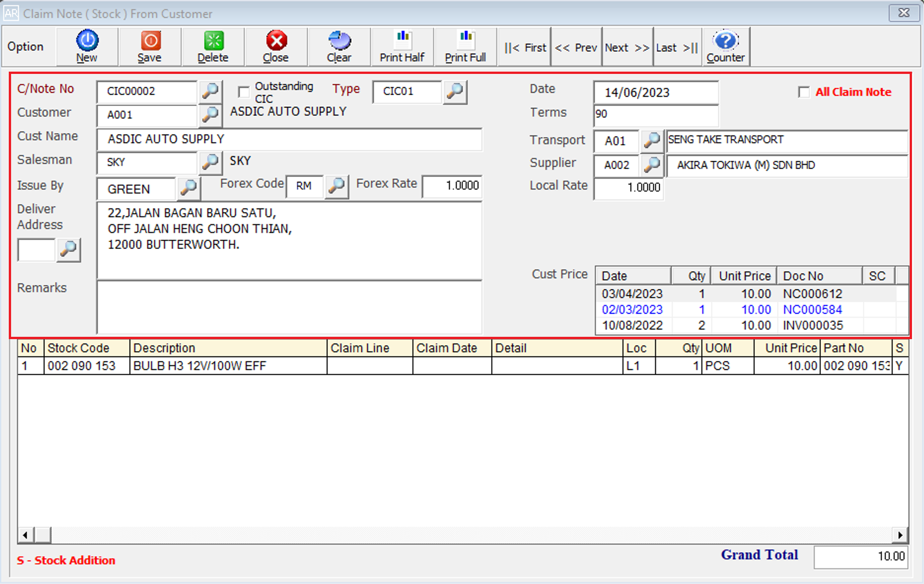Click the UOM cell PCS
Image resolution: width=924 pixels, height=584 pixels.
pyautogui.click(x=728, y=366)
